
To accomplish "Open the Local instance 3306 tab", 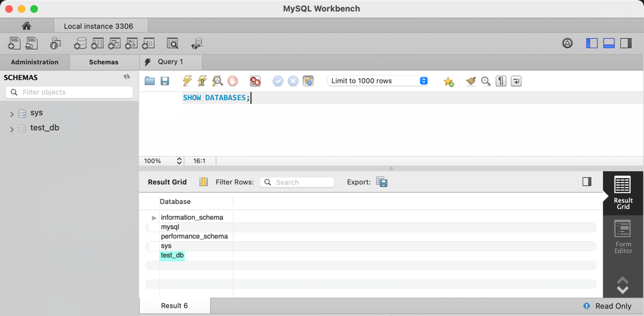I will tap(101, 26).
